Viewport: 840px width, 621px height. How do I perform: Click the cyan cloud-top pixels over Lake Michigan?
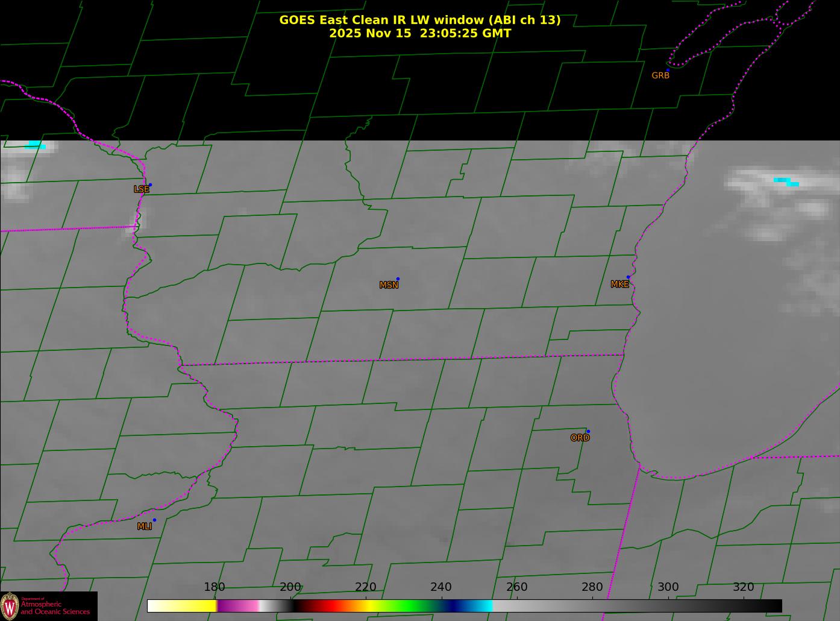786,181
